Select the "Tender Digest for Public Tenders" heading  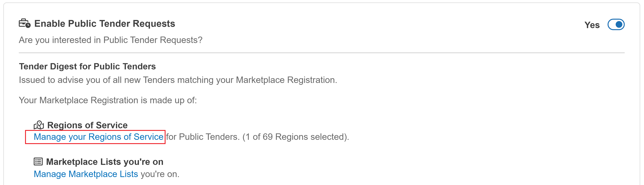tap(87, 66)
